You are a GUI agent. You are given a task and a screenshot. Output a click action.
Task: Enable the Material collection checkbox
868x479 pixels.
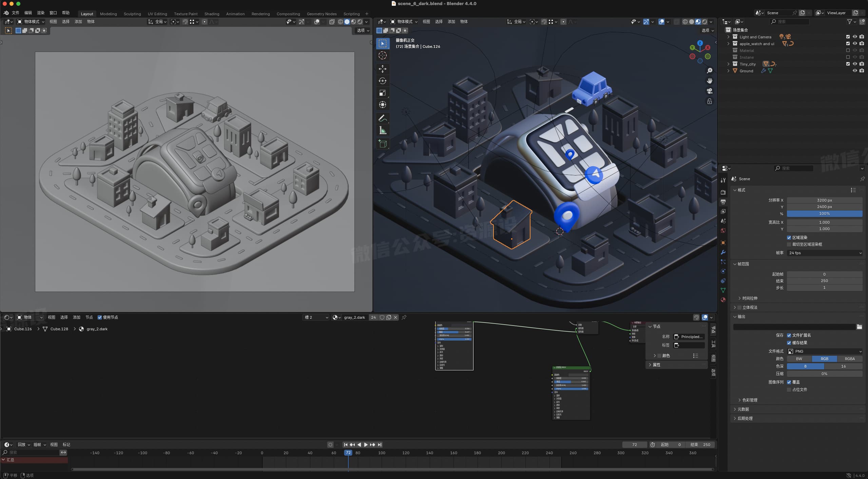(848, 50)
